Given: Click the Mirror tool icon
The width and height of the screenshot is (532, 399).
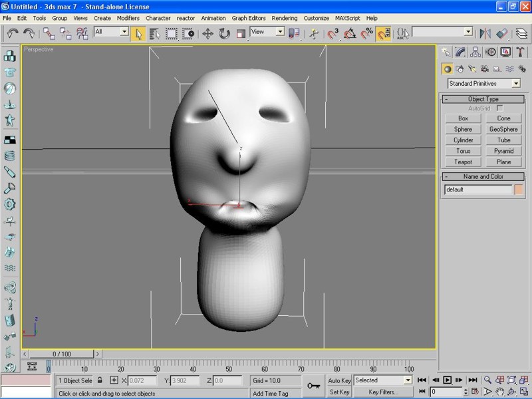Looking at the screenshot, I should tap(485, 33).
